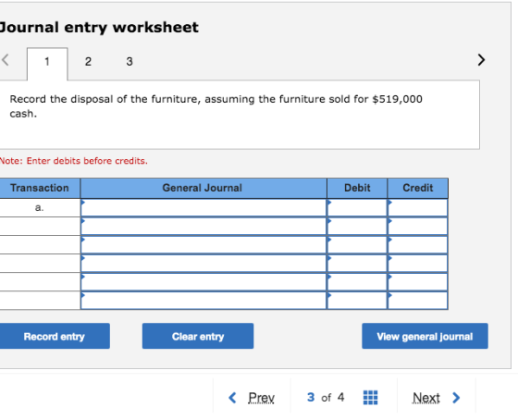Viewport: 518px width, 420px height.
Task: Select fifth row Debit cell
Action: pos(357,282)
